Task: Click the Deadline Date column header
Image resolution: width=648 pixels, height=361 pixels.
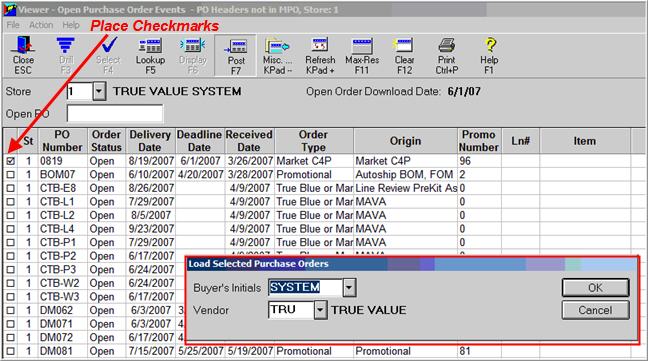Action: tap(200, 141)
